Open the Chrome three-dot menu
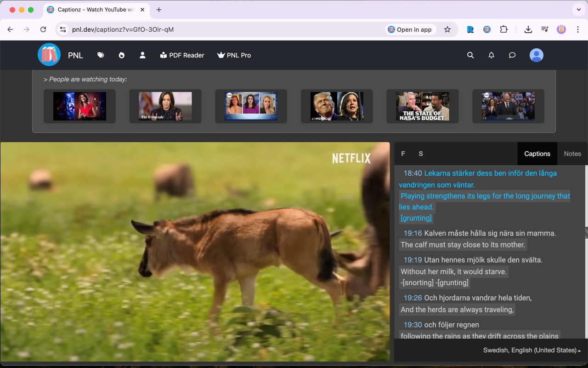This screenshot has width=588, height=368. point(577,29)
